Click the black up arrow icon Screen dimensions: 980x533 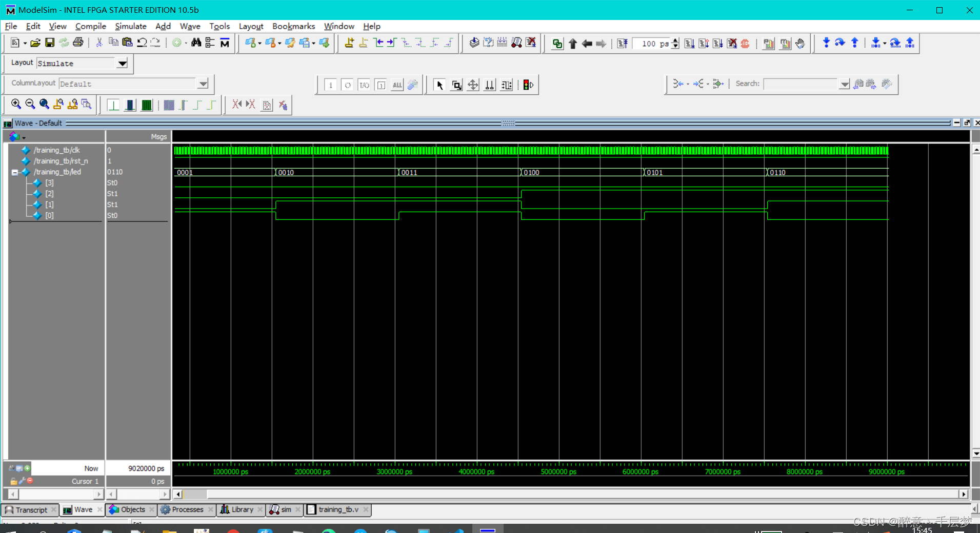(x=573, y=44)
